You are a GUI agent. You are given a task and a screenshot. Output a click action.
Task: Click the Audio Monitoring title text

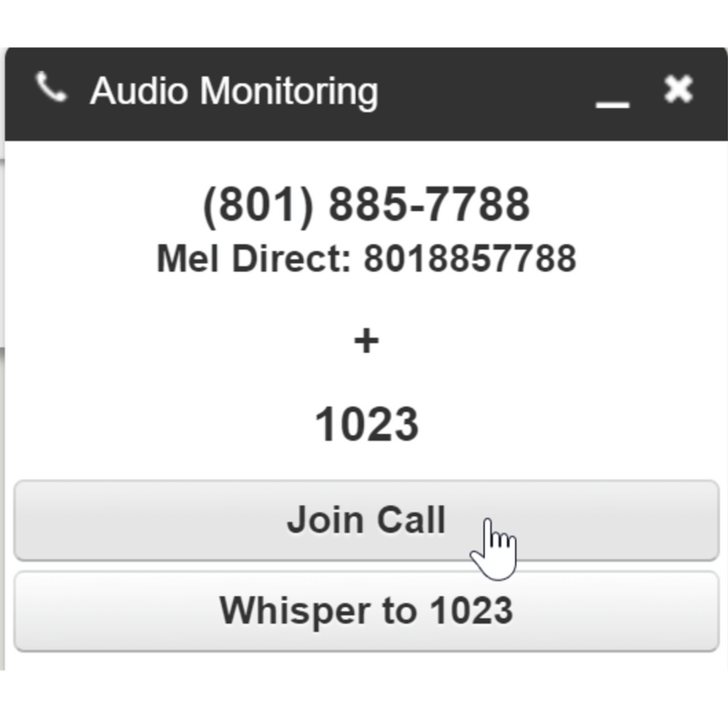click(x=233, y=92)
